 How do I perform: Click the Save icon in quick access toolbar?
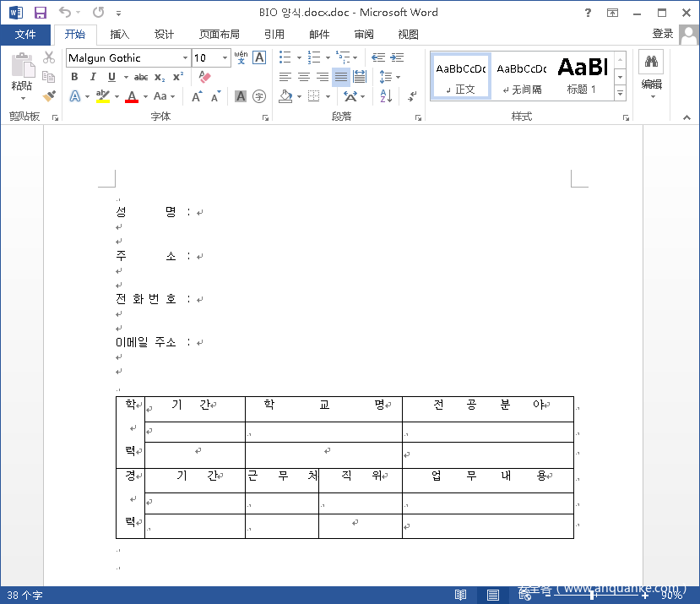pos(40,13)
